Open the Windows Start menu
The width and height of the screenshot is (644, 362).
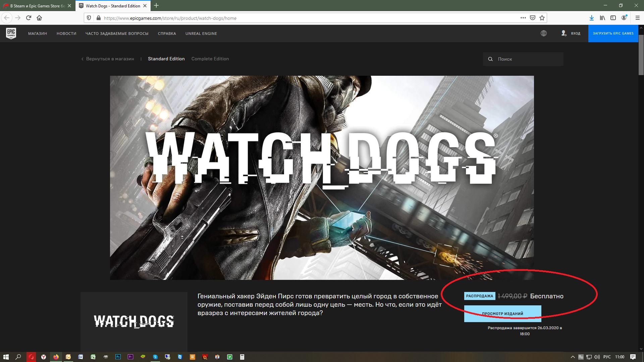[6, 357]
